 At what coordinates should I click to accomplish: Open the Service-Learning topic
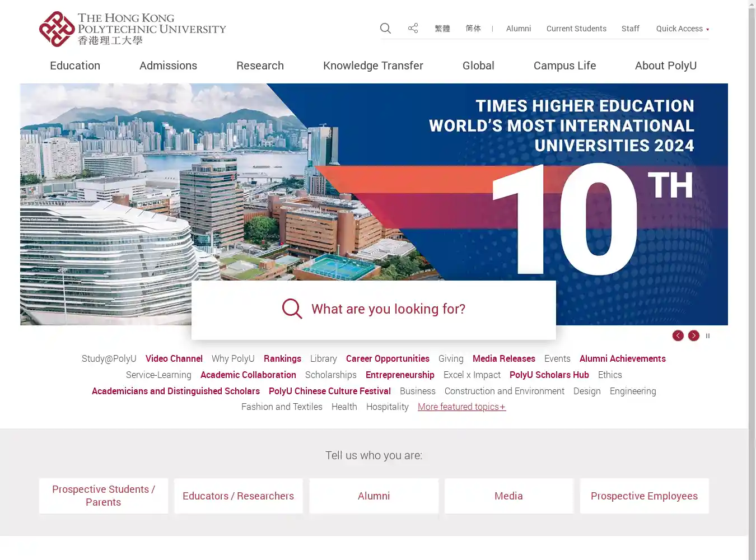click(158, 375)
